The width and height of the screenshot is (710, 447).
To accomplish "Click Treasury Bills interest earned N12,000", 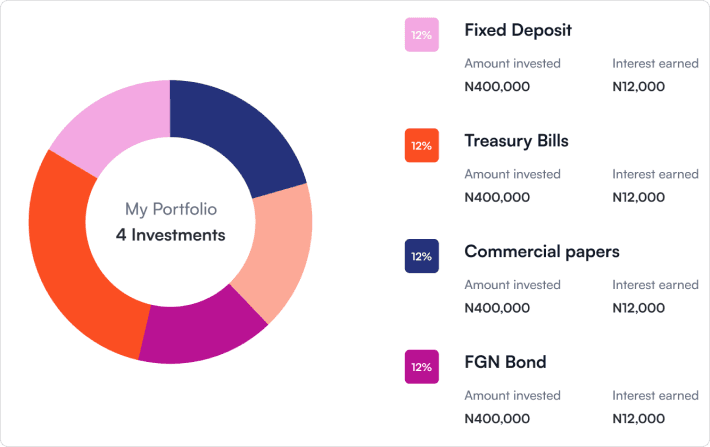I will coord(638,197).
